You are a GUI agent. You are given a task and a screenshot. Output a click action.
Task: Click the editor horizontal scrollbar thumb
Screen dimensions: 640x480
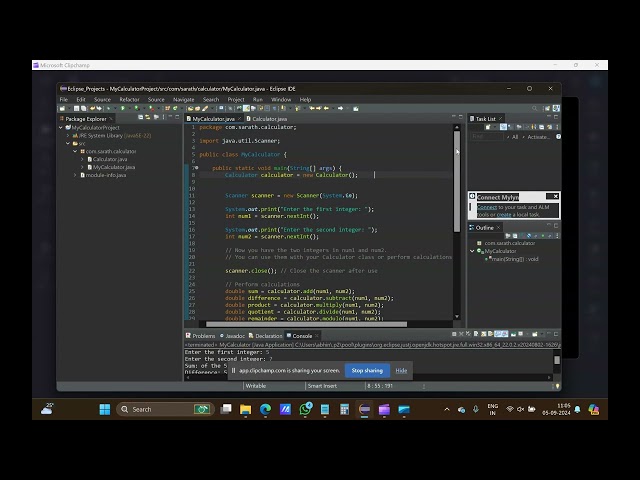(x=307, y=324)
